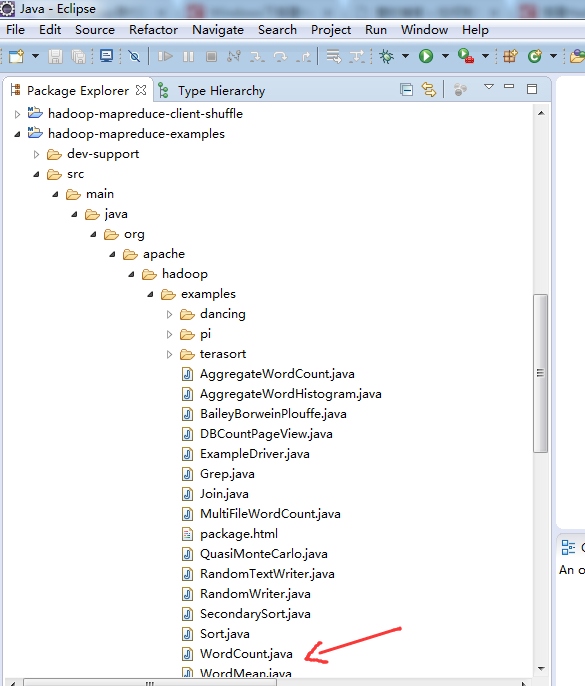Maximize the Package Explorer view
This screenshot has height=686, width=585.
(x=532, y=89)
